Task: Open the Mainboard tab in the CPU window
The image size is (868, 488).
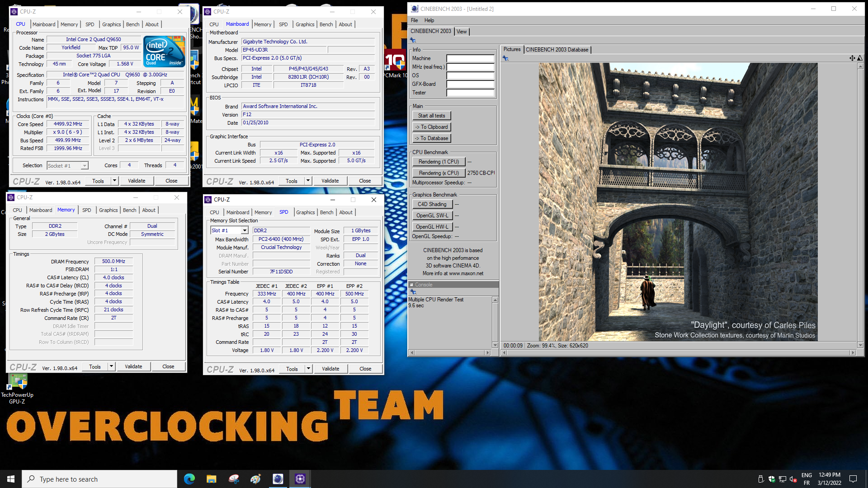Action: coord(44,24)
